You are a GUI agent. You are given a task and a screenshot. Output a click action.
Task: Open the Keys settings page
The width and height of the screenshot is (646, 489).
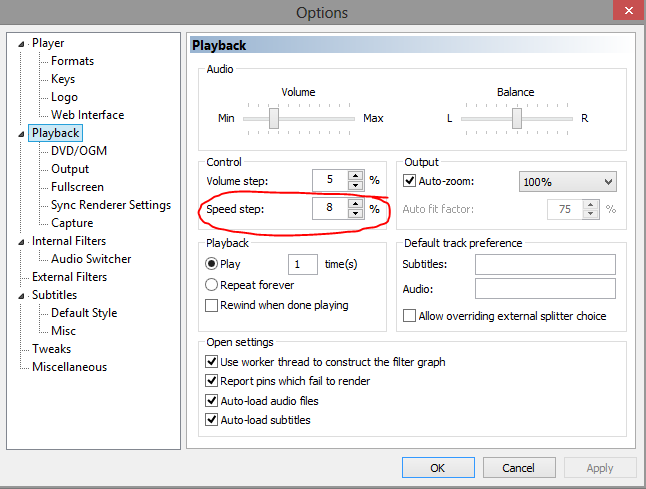point(63,79)
